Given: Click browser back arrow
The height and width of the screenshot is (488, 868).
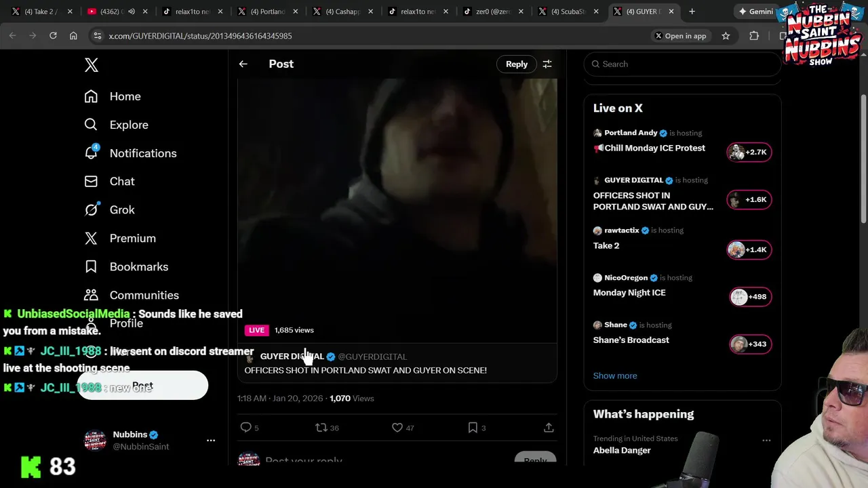Looking at the screenshot, I should [x=12, y=36].
